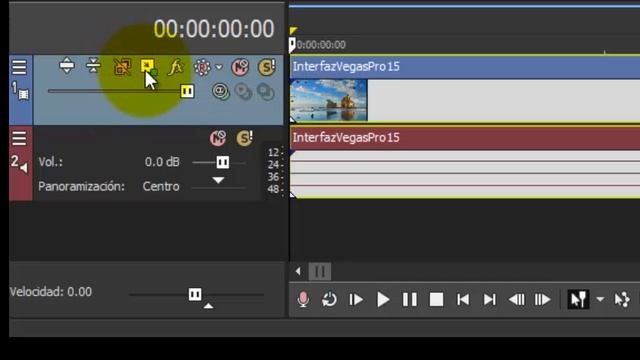Select normal edit tool

tap(578, 300)
